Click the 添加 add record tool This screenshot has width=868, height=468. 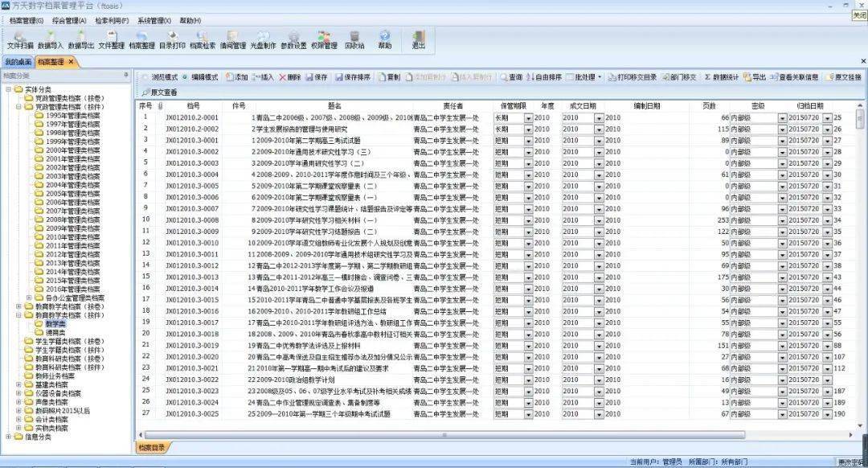click(237, 77)
